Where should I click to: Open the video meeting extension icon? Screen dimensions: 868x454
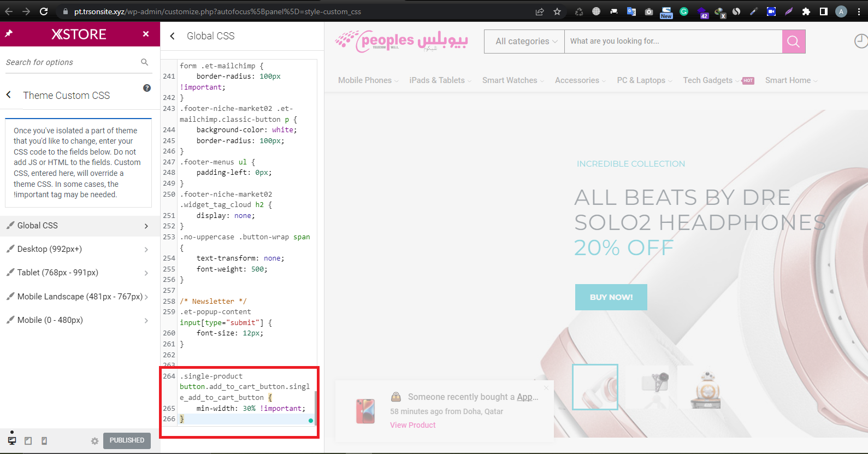[x=771, y=11]
